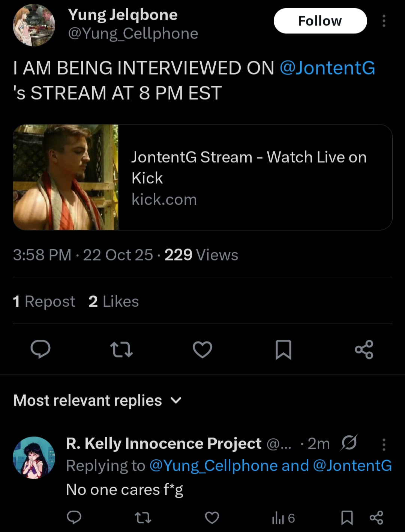Image resolution: width=405 pixels, height=532 pixels.
Task: Repost the main post via retweet icon
Action: tap(121, 349)
